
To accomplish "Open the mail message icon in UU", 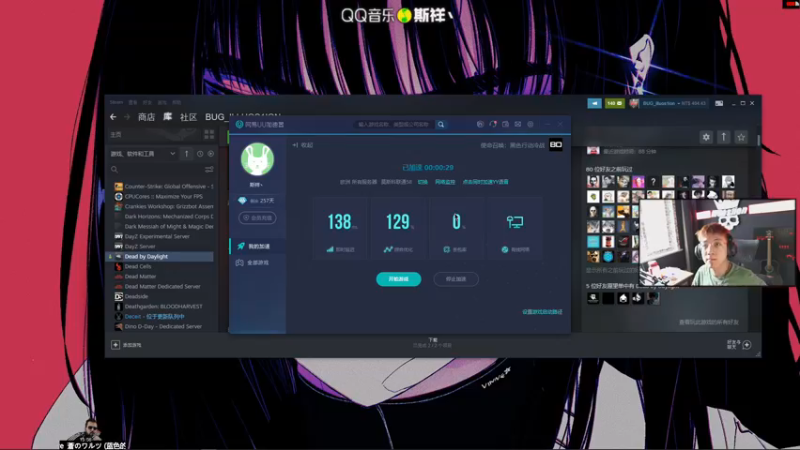I will tap(518, 124).
